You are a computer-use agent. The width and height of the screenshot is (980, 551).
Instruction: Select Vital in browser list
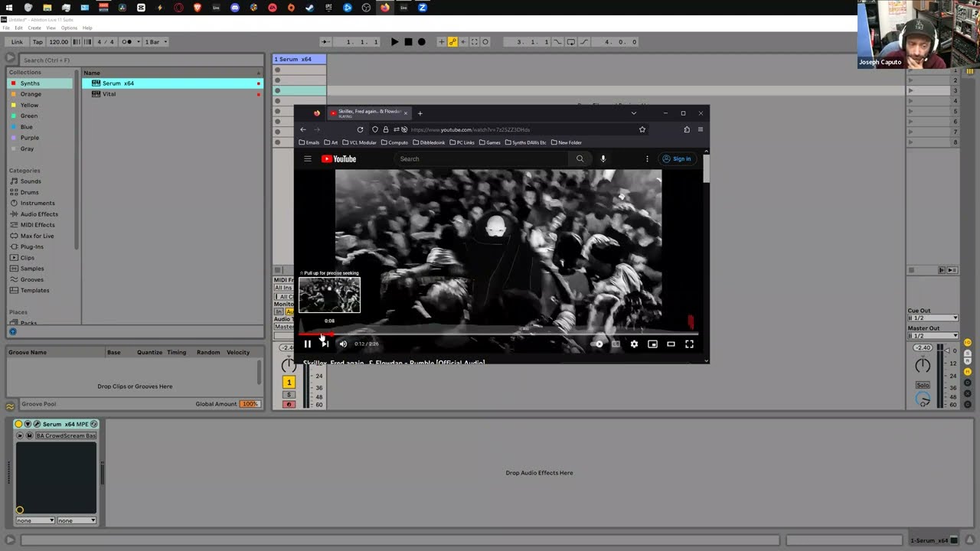(x=172, y=94)
